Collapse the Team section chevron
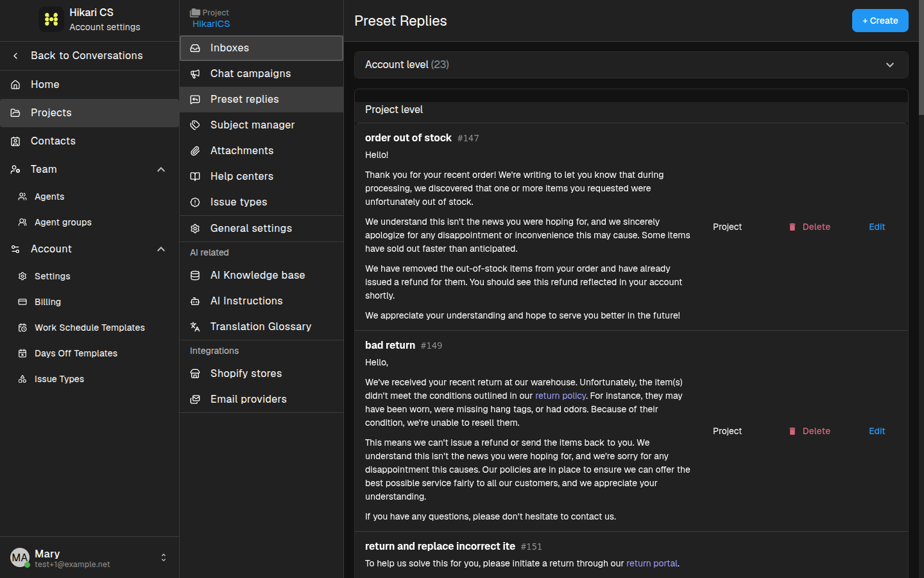Screen dimensions: 924x578 tap(161, 170)
